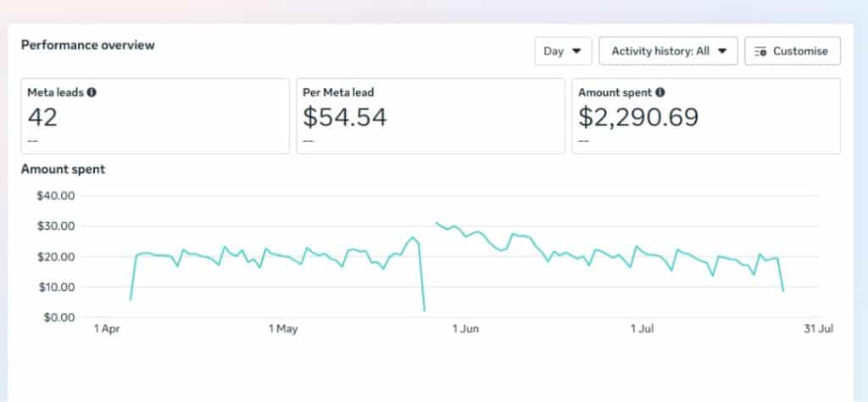Click the 1 May date label

point(284,329)
